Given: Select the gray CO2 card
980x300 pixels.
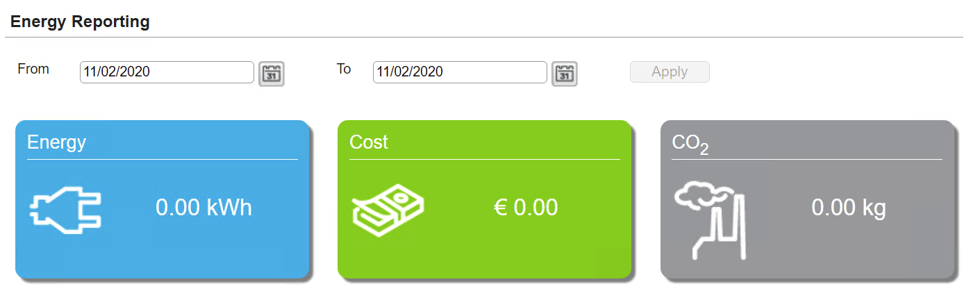Looking at the screenshot, I should [x=807, y=199].
